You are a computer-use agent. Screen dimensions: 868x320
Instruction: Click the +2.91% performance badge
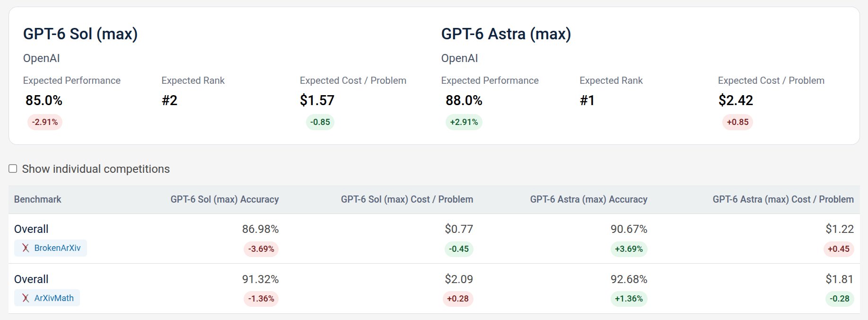[x=464, y=122]
